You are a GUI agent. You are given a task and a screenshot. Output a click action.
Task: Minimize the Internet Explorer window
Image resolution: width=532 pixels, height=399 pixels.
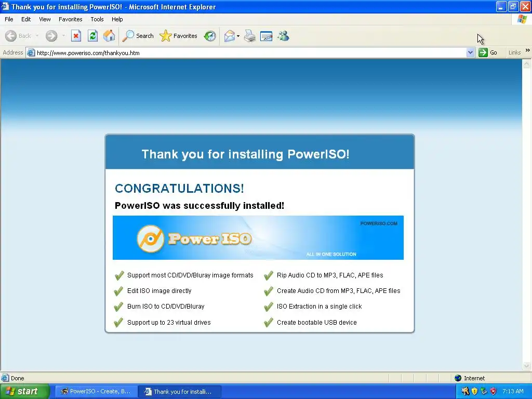(x=501, y=6)
